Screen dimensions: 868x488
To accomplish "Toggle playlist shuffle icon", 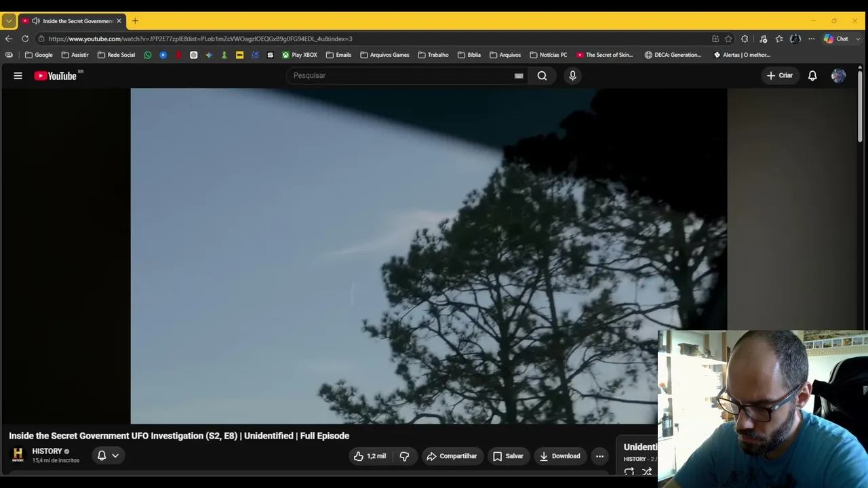I will coord(647,472).
